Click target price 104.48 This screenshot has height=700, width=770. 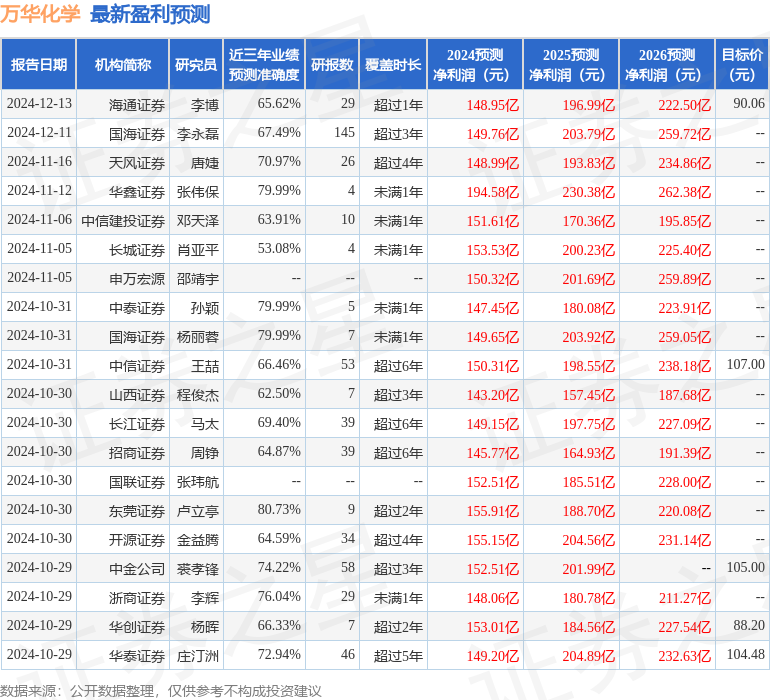pyautogui.click(x=745, y=654)
